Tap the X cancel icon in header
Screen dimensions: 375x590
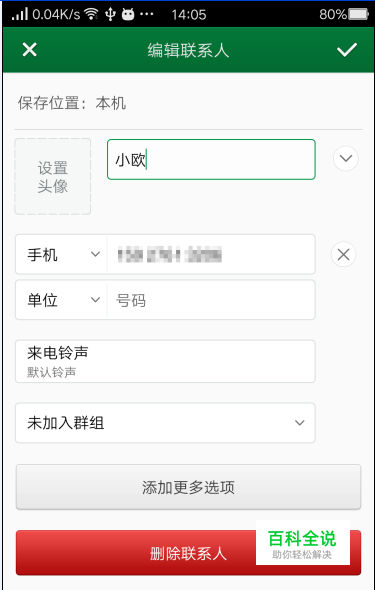tap(29, 50)
